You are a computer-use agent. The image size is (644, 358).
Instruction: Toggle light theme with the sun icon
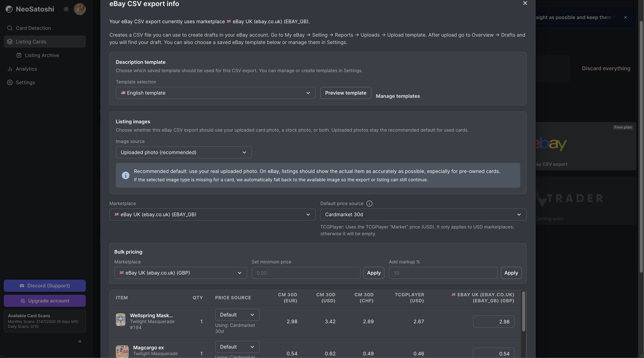[x=66, y=9]
